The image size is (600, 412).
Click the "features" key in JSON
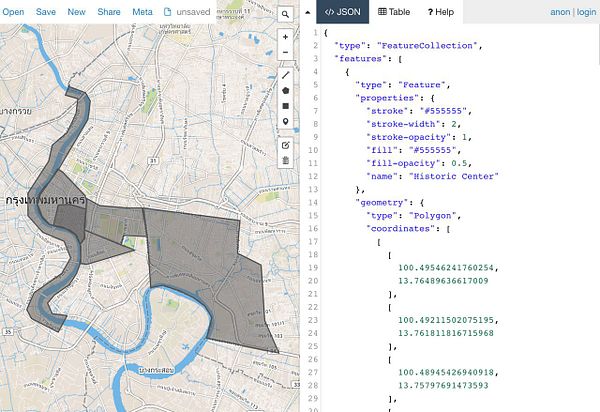(358, 59)
